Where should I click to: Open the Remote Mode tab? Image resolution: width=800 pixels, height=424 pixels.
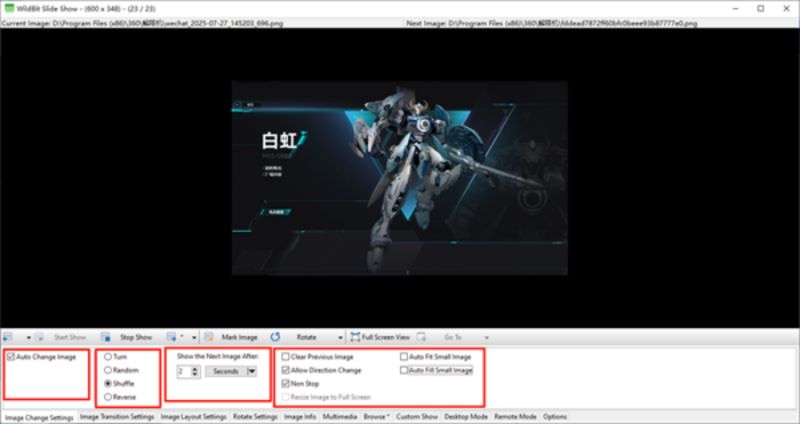click(x=515, y=417)
